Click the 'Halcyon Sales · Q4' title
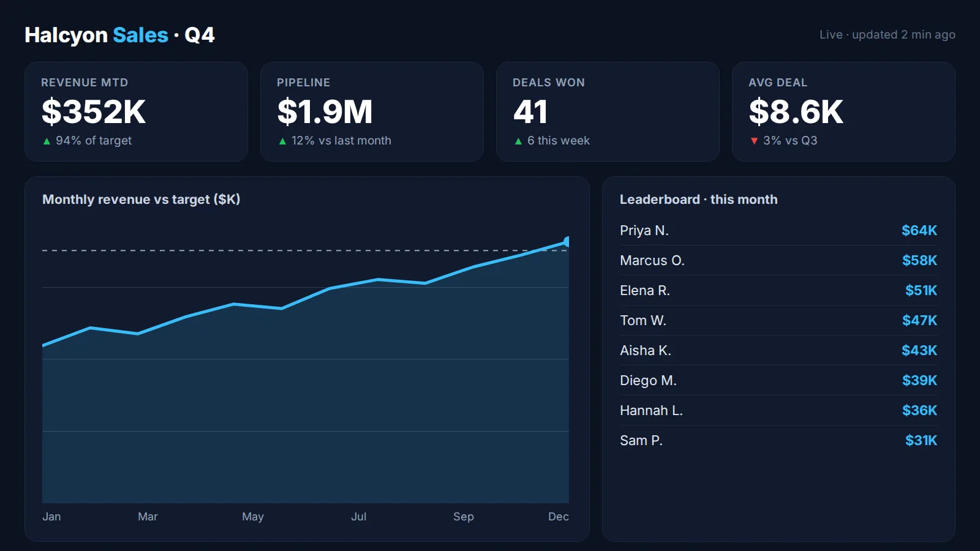980x551 pixels. tap(119, 35)
